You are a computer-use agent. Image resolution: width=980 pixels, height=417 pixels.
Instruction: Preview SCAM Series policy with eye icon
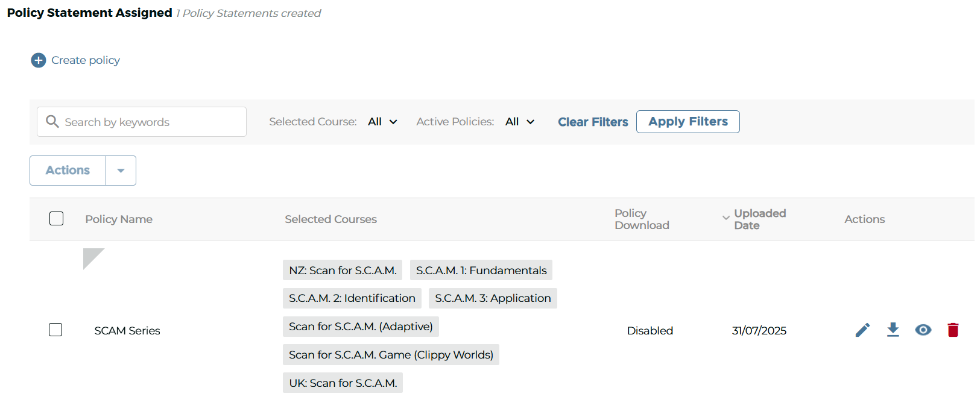[923, 330]
